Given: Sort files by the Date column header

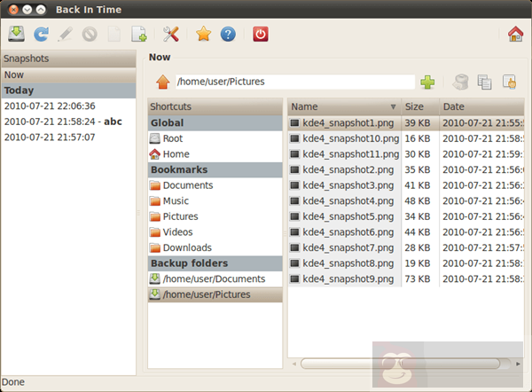Looking at the screenshot, I should pyautogui.click(x=481, y=106).
